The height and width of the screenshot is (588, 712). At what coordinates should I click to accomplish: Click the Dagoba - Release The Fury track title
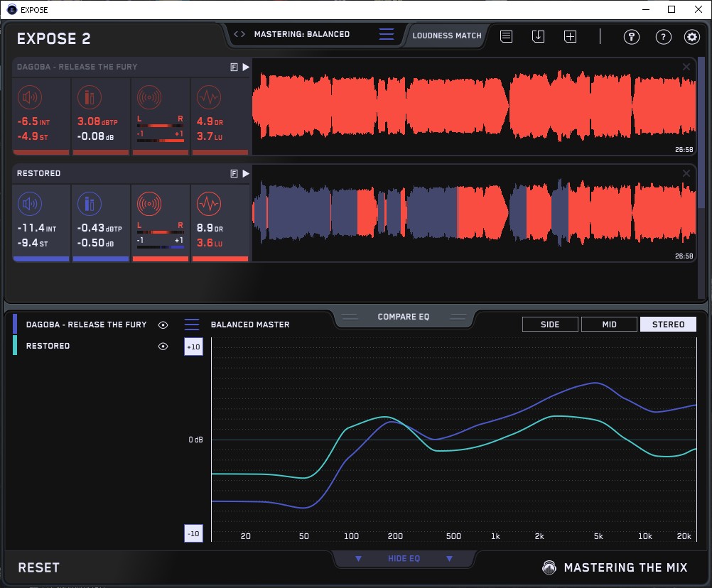coord(77,67)
